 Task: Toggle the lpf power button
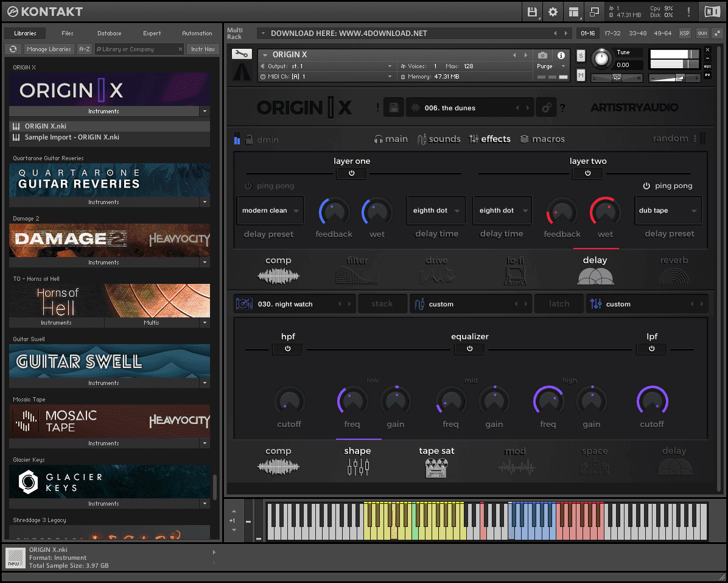point(651,349)
